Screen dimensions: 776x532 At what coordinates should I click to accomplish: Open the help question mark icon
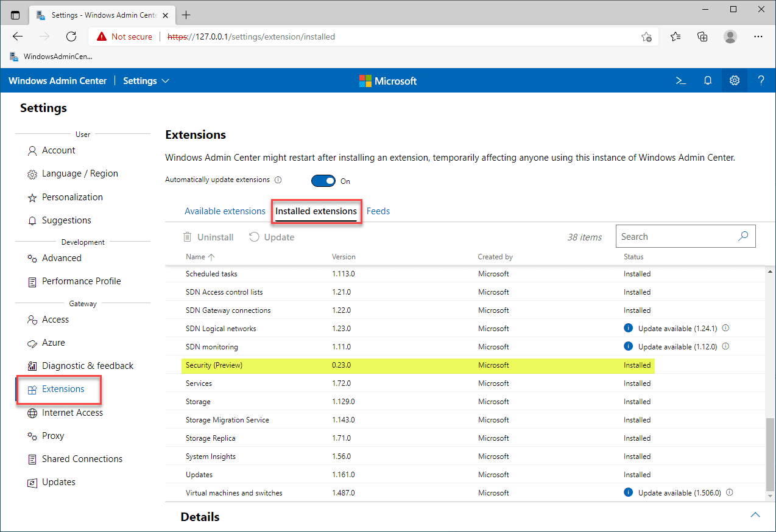point(761,80)
